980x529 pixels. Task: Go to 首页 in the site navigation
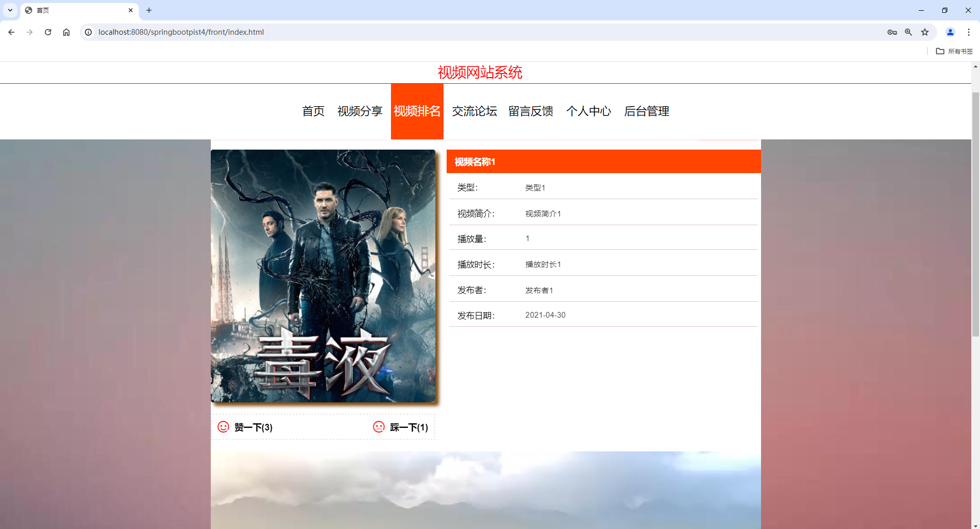(x=313, y=111)
